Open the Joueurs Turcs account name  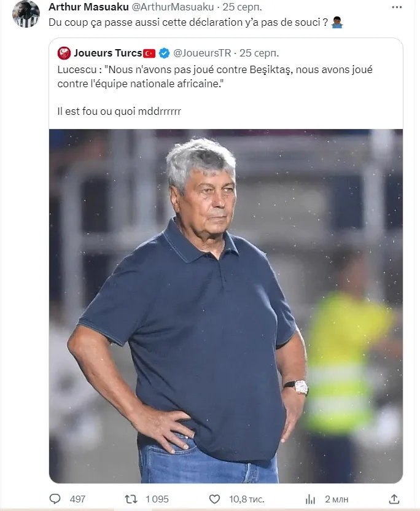[x=107, y=53]
